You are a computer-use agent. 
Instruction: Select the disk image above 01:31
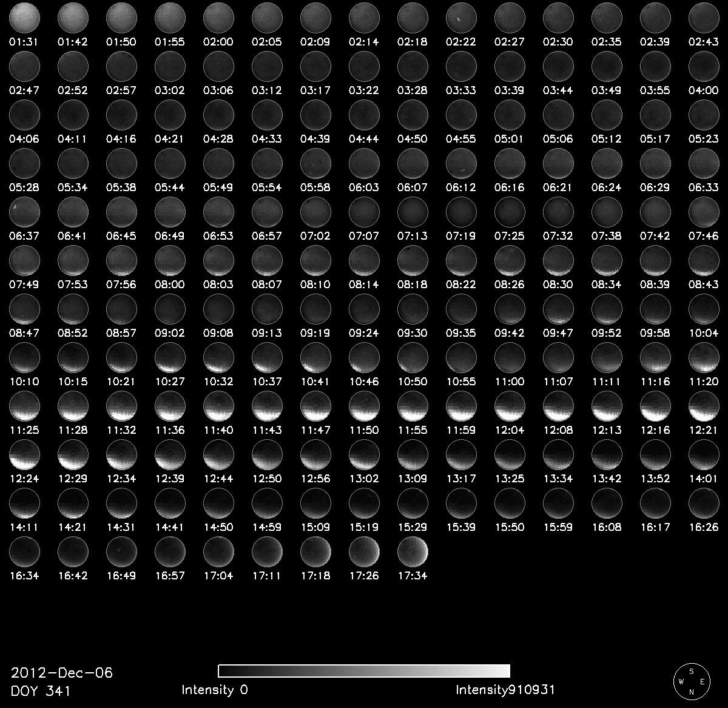pos(24,17)
